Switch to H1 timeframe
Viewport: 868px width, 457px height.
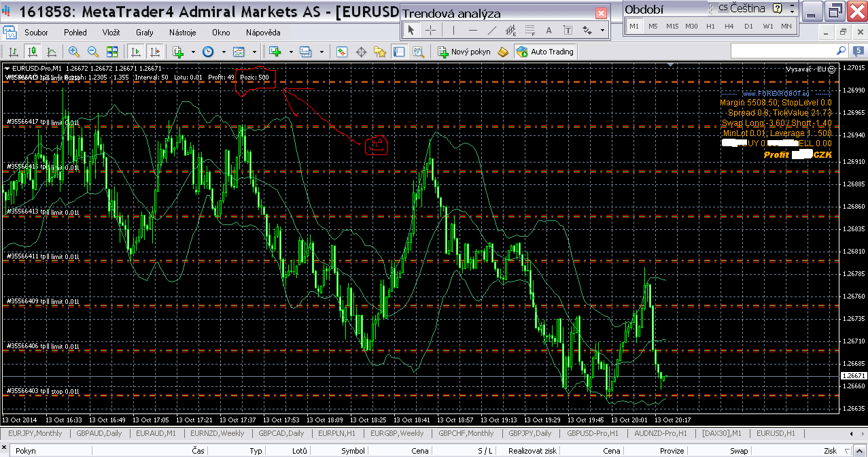[710, 26]
